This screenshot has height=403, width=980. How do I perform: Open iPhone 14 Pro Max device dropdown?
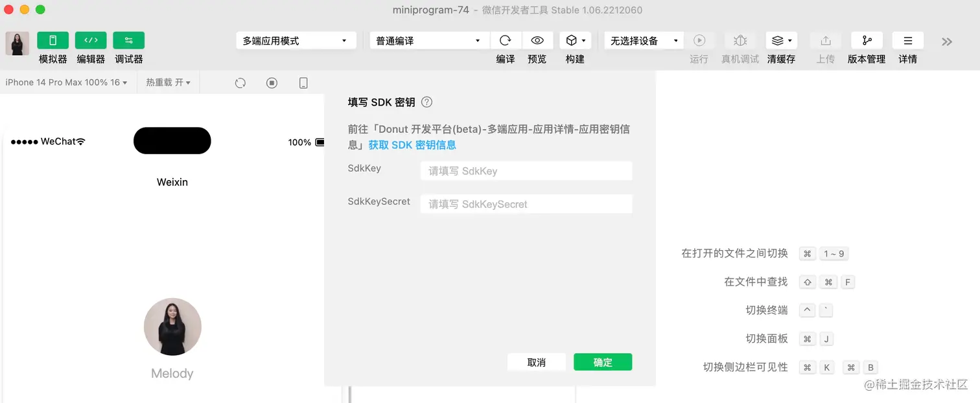point(66,82)
